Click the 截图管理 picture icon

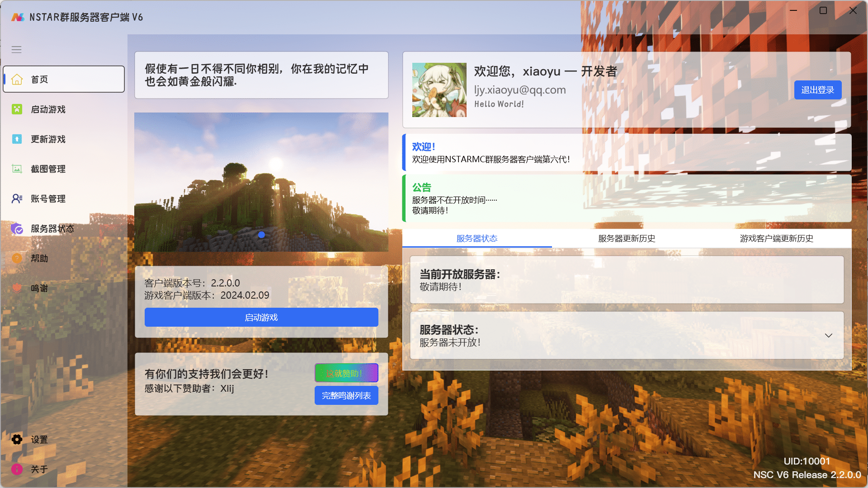tap(17, 169)
